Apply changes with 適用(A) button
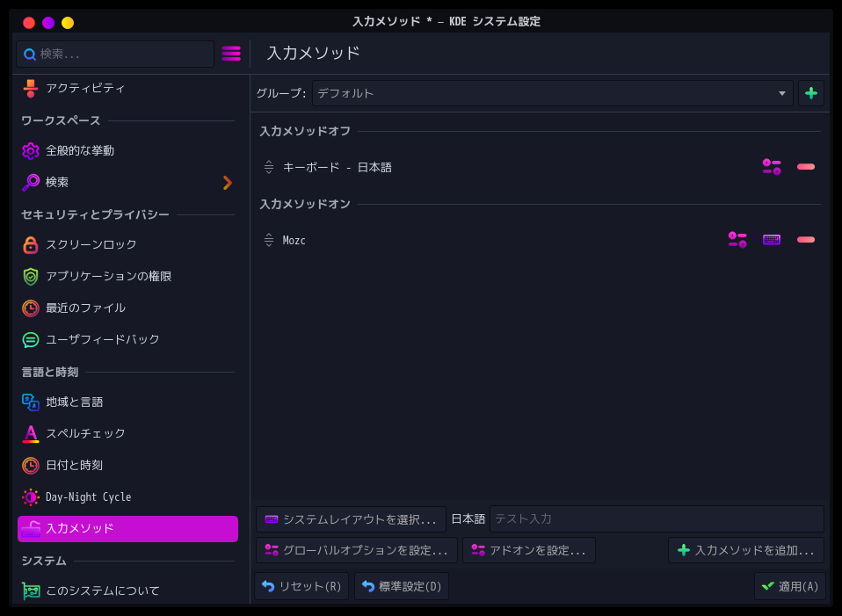Image resolution: width=842 pixels, height=616 pixels. click(x=790, y=586)
